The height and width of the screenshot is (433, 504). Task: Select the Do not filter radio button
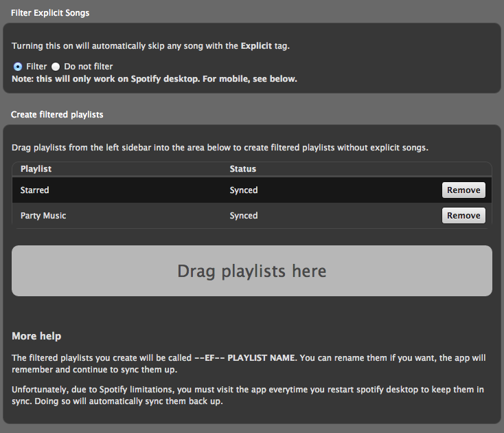tap(56, 67)
